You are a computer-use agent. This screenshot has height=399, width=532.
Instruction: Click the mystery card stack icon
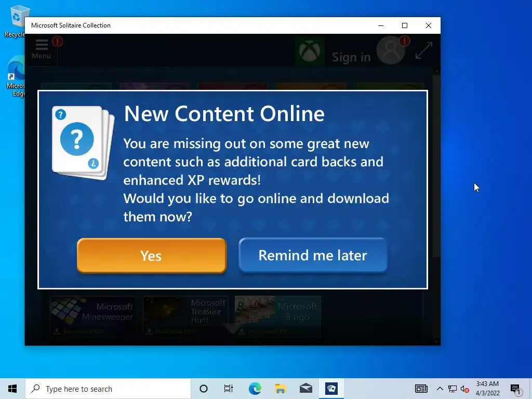[84, 142]
